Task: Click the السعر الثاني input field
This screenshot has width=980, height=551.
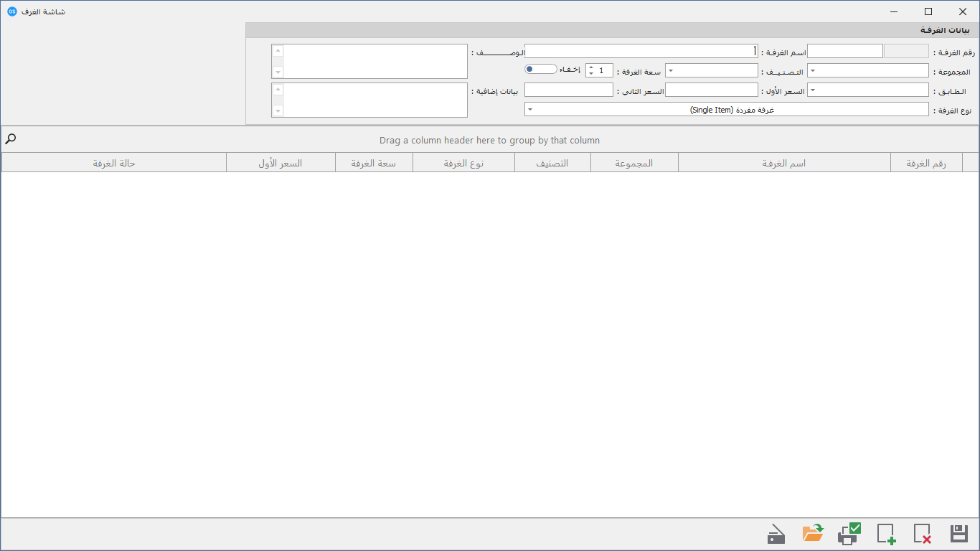Action: [569, 90]
